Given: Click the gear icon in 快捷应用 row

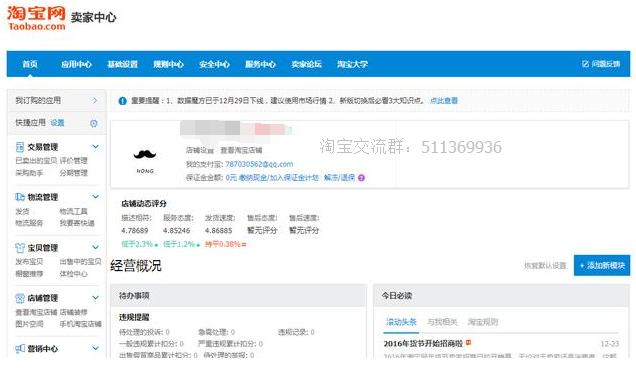Looking at the screenshot, I should (94, 123).
